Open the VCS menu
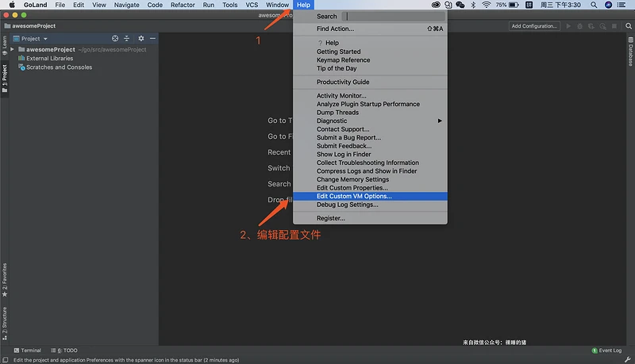Image resolution: width=635 pixels, height=364 pixels. click(x=252, y=5)
